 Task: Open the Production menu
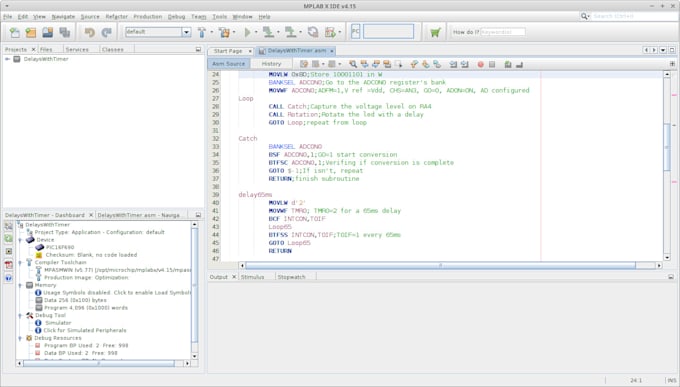click(147, 16)
